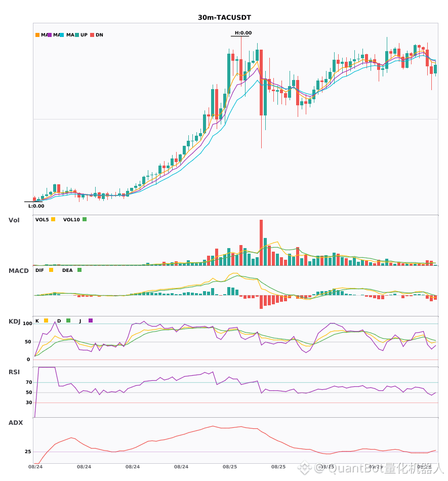Click the UP legend text
The height and width of the screenshot is (481, 448).
84,35
